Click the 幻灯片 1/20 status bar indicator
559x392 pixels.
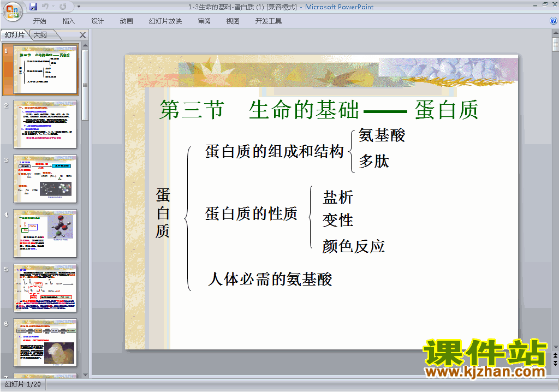coord(23,384)
